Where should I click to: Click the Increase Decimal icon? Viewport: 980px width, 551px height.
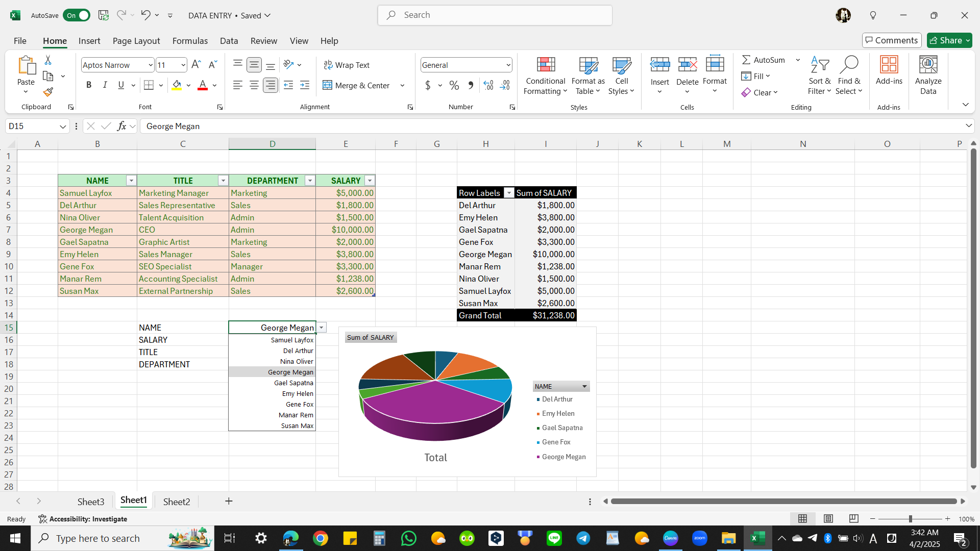pyautogui.click(x=488, y=85)
